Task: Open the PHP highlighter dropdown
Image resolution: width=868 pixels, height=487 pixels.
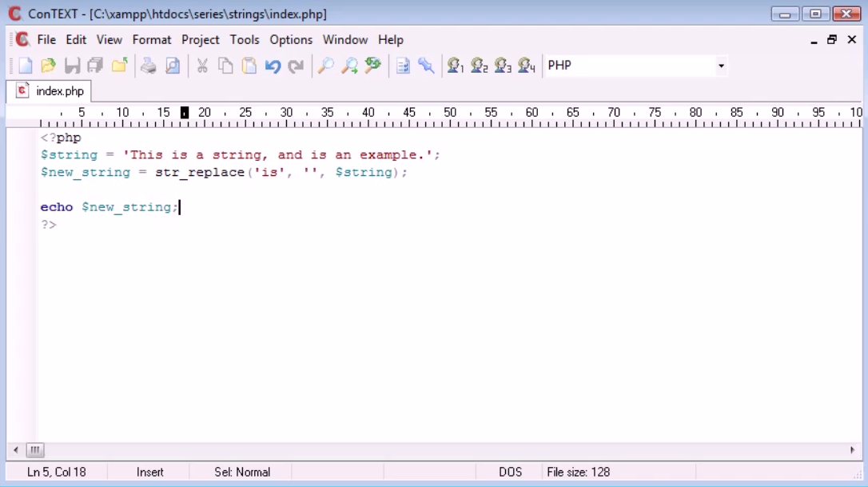Action: point(720,66)
